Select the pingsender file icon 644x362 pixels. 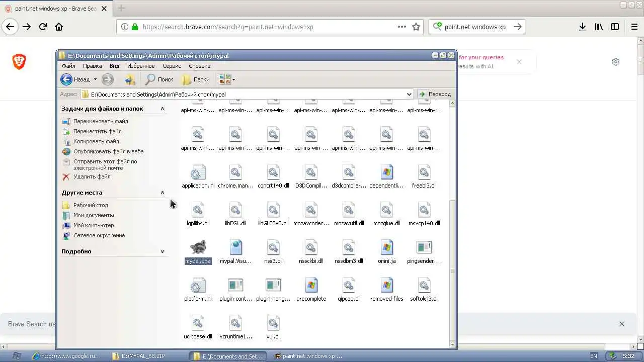click(x=424, y=247)
